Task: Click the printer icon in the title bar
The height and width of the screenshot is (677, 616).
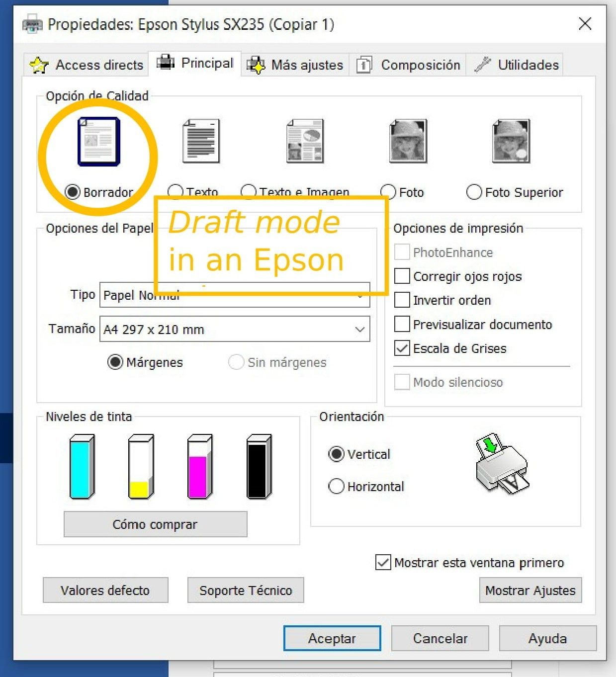Action: [33, 24]
